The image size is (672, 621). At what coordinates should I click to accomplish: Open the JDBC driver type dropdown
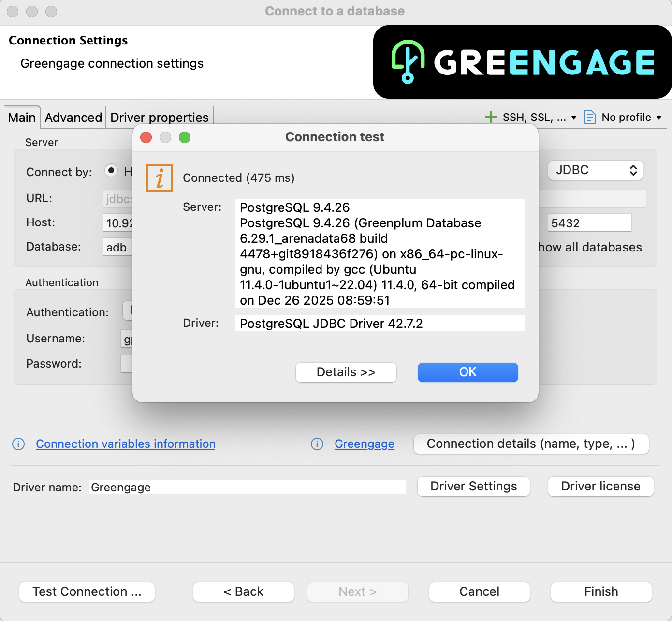[595, 170]
